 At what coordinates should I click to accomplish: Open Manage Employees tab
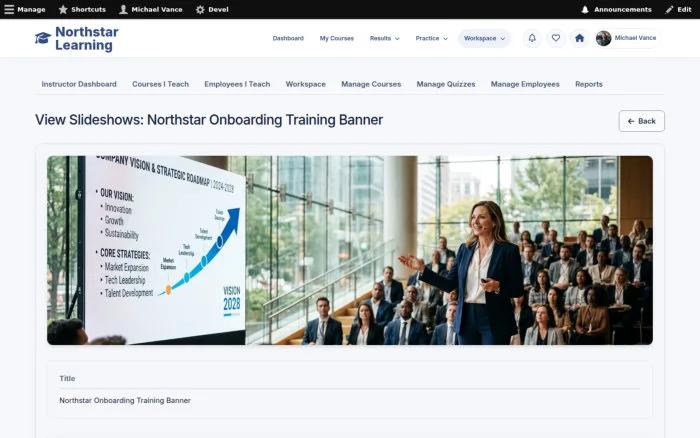pyautogui.click(x=525, y=84)
